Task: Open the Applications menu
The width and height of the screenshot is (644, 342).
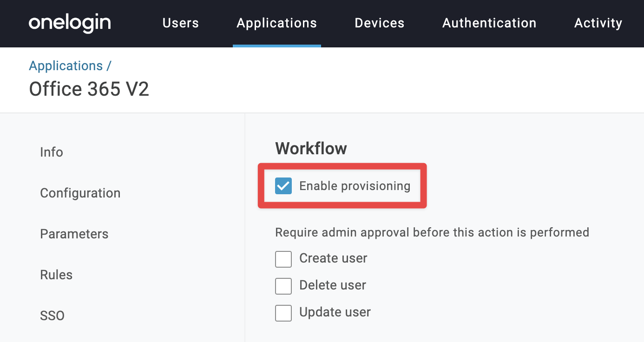Action: tap(277, 23)
